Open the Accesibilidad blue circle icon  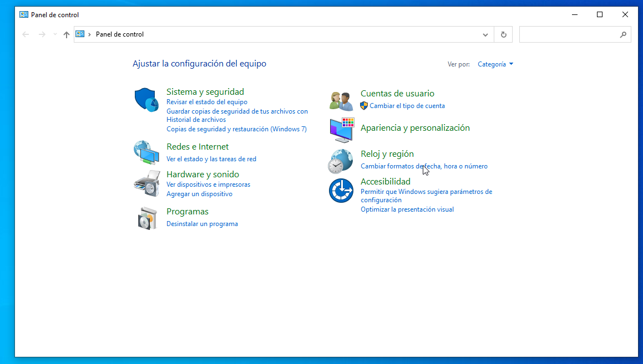[341, 191]
